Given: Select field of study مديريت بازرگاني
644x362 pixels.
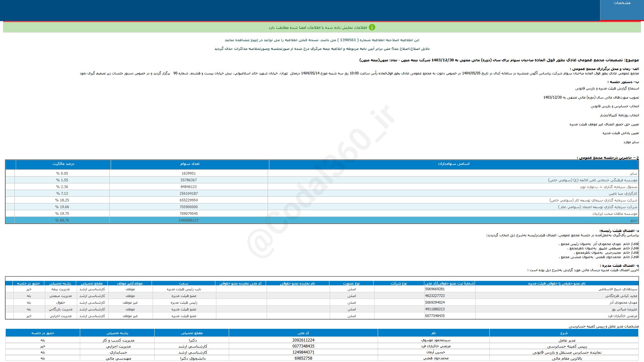Looking at the screenshot, I should click(60, 309).
